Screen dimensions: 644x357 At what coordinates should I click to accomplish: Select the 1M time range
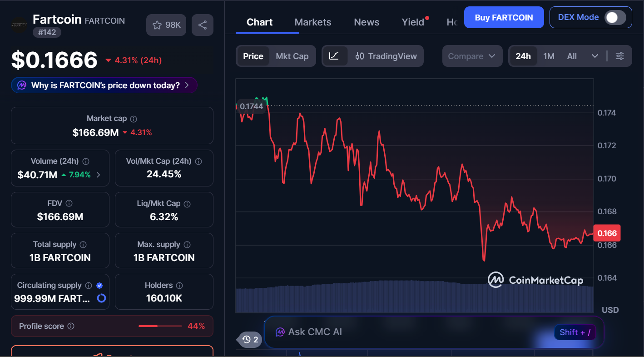(549, 55)
